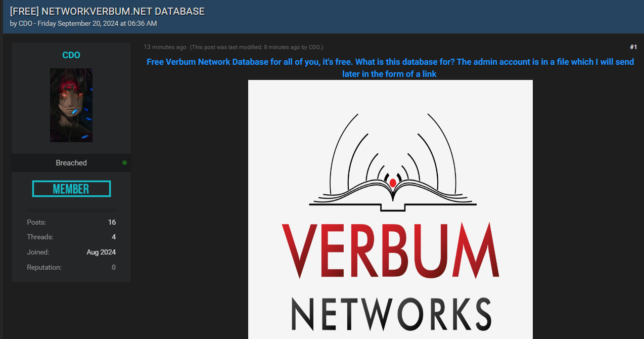Click the red dot in Verbum logo

pyautogui.click(x=393, y=183)
